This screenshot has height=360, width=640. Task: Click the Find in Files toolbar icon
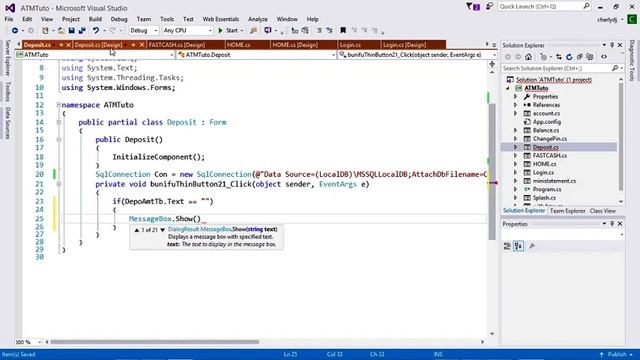(x=253, y=31)
